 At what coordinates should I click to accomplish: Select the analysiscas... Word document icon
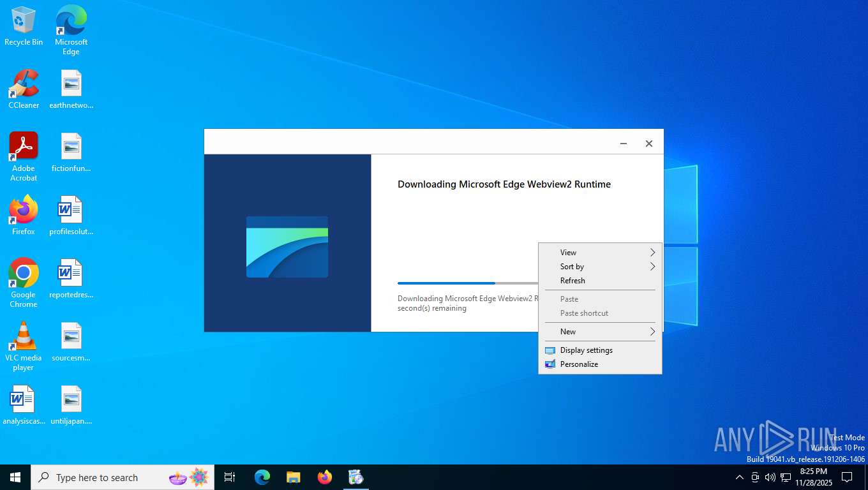click(x=24, y=405)
